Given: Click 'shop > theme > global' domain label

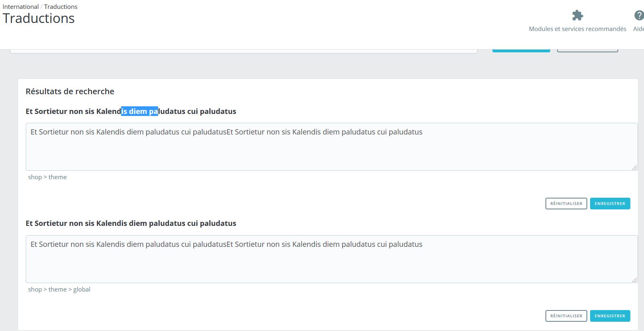Looking at the screenshot, I should coord(59,290).
